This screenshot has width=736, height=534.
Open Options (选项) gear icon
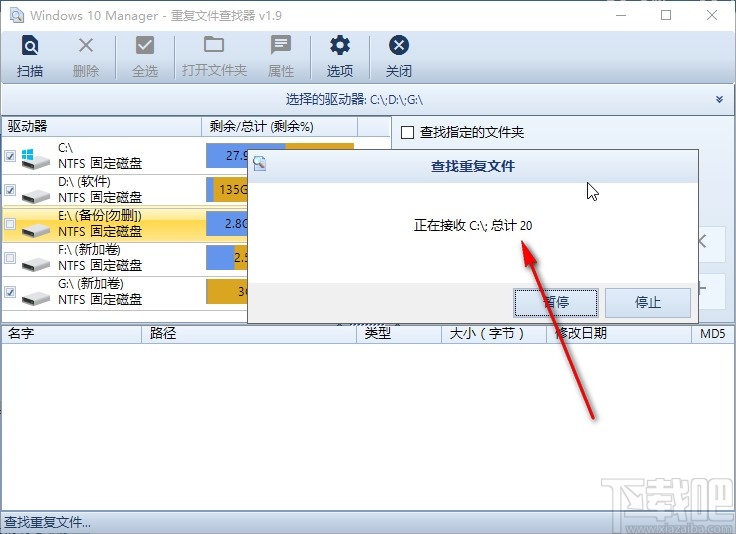coord(340,56)
